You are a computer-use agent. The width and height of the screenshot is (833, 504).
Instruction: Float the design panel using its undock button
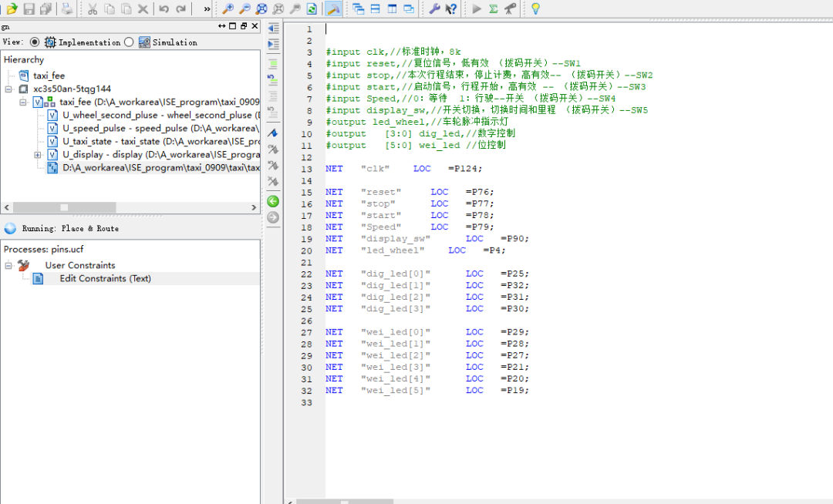coord(244,26)
